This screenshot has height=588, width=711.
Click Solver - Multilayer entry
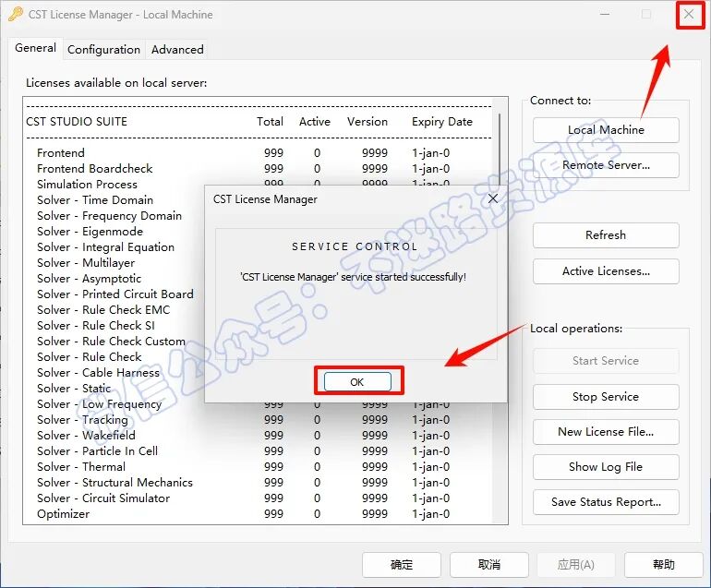tap(86, 263)
